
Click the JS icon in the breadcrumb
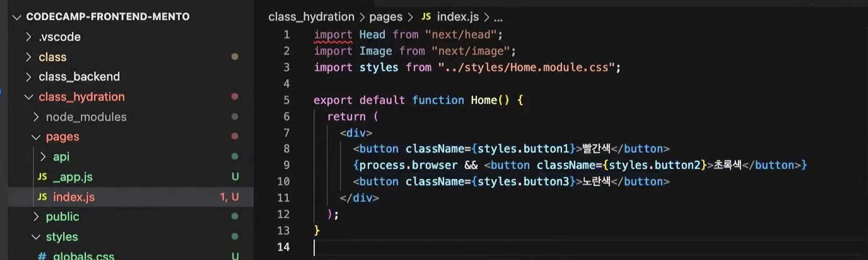(426, 16)
